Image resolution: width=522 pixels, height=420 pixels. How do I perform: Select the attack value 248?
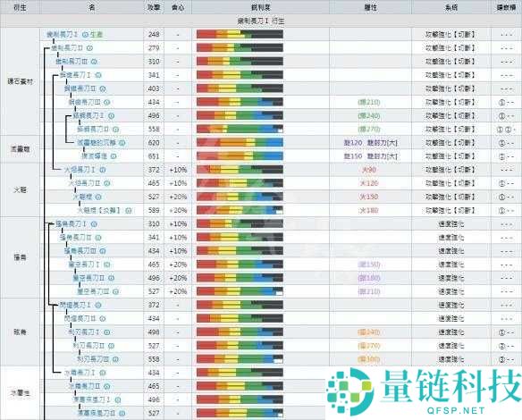point(154,34)
